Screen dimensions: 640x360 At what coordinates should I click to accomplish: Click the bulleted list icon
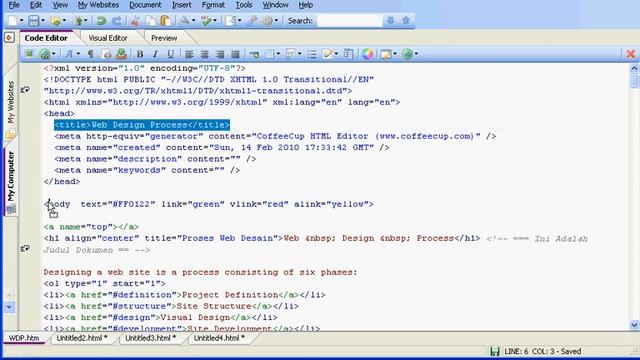click(x=312, y=54)
